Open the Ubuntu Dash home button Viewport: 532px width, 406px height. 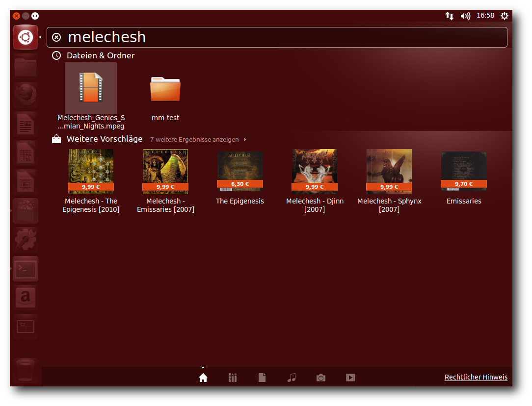[x=26, y=37]
